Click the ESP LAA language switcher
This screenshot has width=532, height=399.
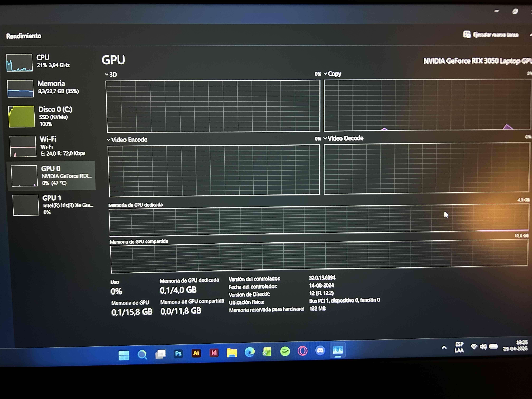tap(459, 347)
